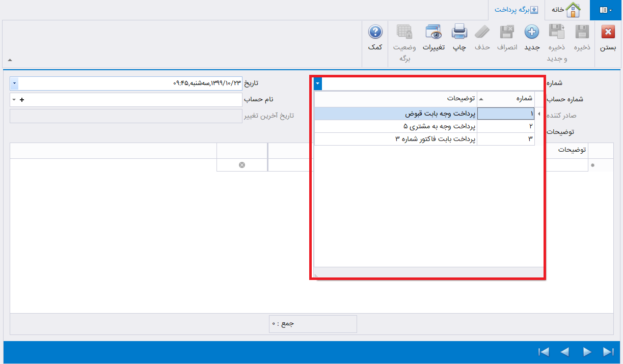Click the ذخیره و جدید save-and-new icon

[557, 32]
